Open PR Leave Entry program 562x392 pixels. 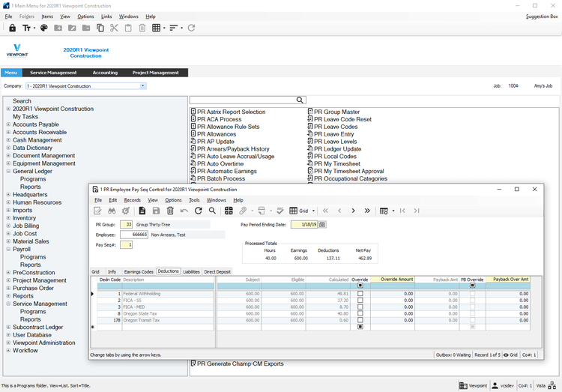(x=333, y=134)
